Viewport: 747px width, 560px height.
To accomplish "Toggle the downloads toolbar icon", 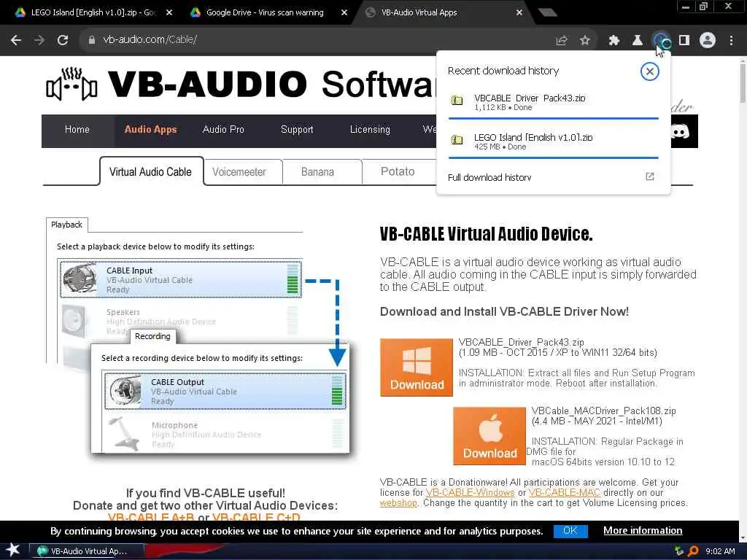I will [x=661, y=41].
